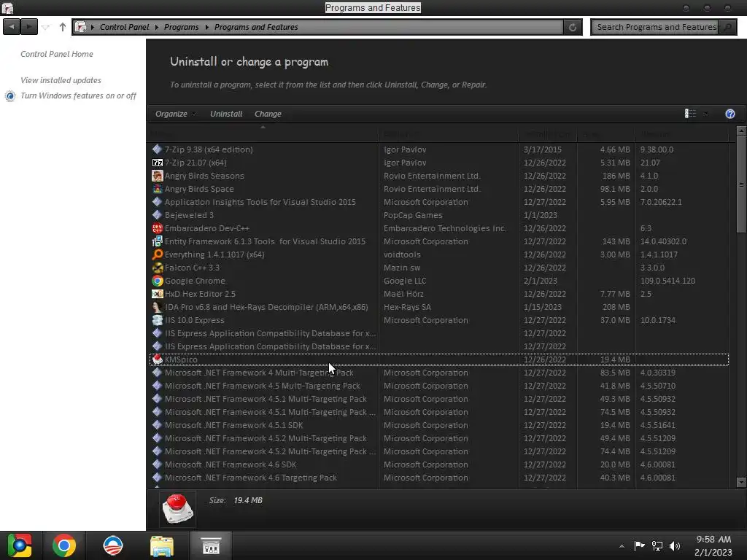Open the Help question mark icon
The width and height of the screenshot is (747, 560).
(x=729, y=114)
